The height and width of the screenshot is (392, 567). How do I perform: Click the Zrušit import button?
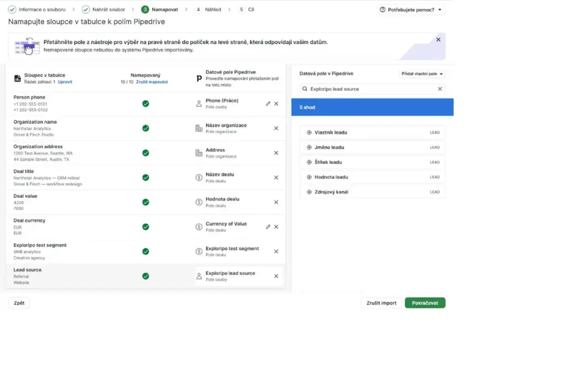pos(382,303)
